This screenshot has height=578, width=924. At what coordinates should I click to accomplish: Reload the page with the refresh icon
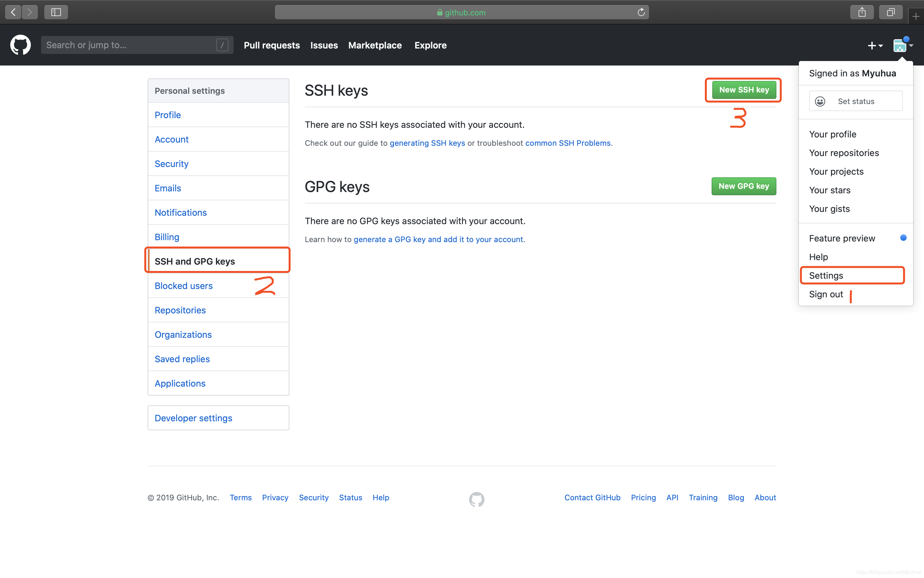coord(641,12)
